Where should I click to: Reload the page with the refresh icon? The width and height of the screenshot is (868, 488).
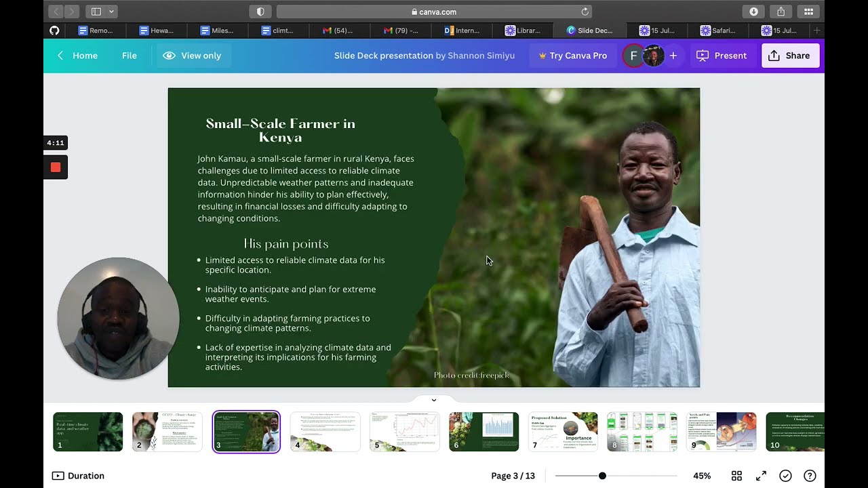tap(585, 12)
